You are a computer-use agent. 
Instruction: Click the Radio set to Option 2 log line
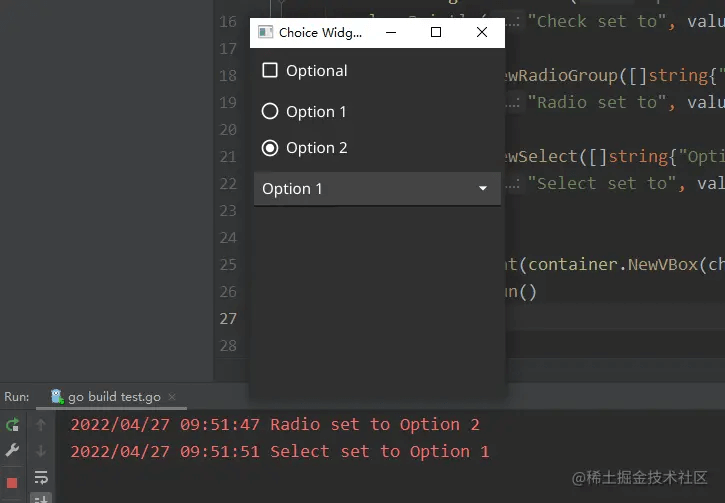275,425
